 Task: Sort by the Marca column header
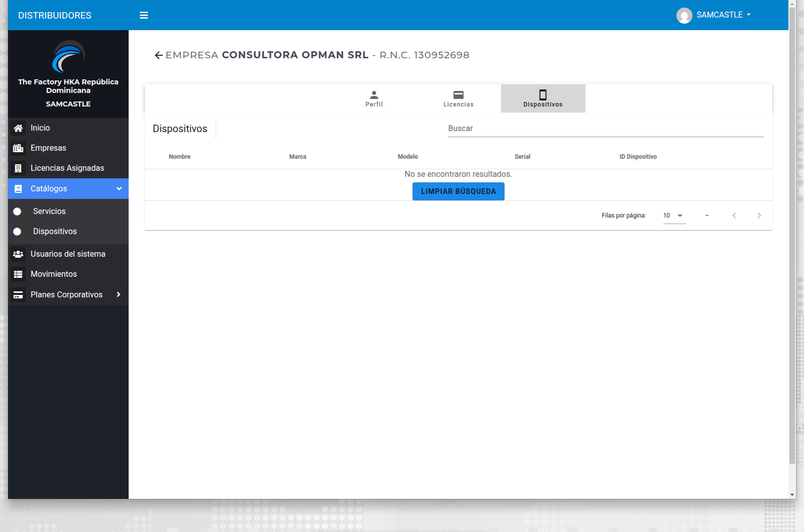click(297, 157)
